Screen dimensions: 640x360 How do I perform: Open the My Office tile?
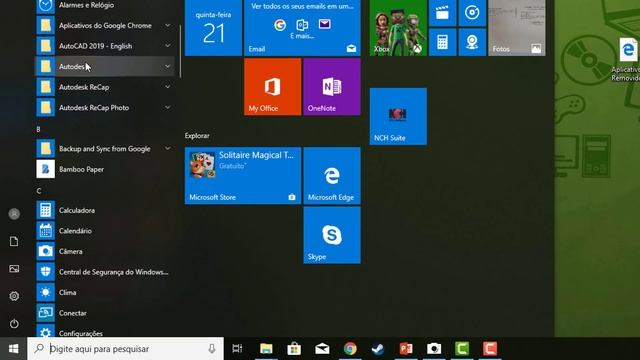point(273,87)
